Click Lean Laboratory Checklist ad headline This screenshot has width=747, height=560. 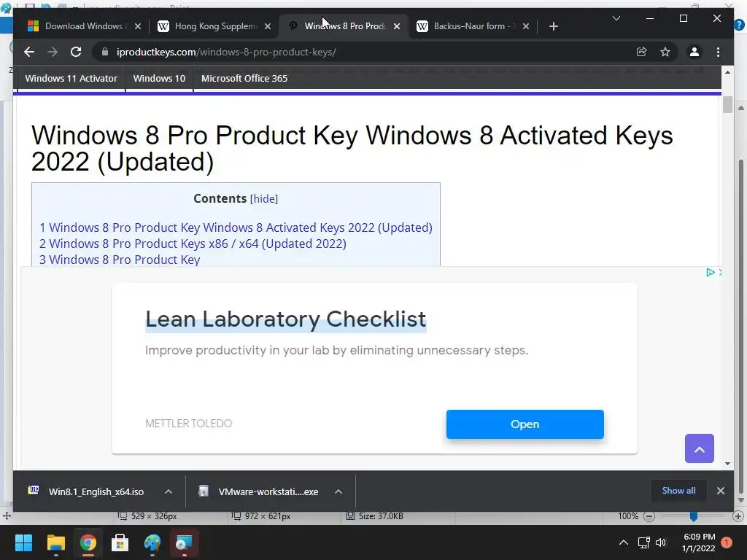[285, 319]
